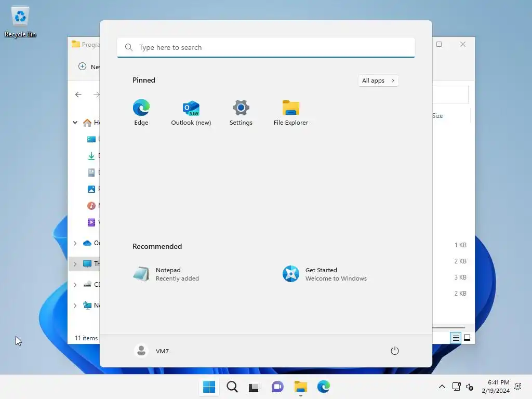Select Desktop icon in Explorer sidebar
This screenshot has height=399, width=532.
(x=91, y=139)
